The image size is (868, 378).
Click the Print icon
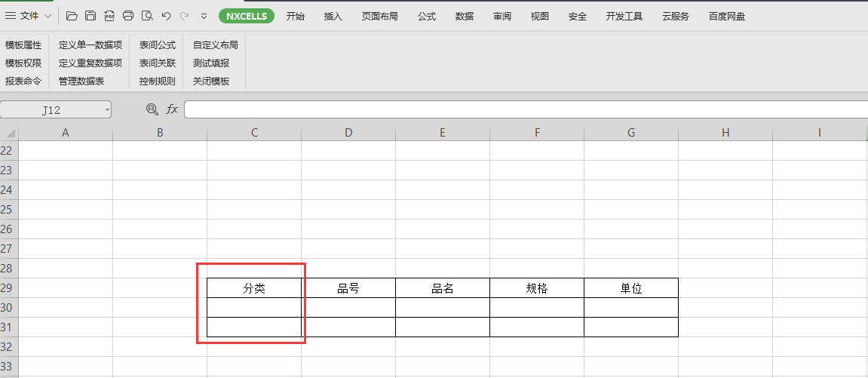128,16
